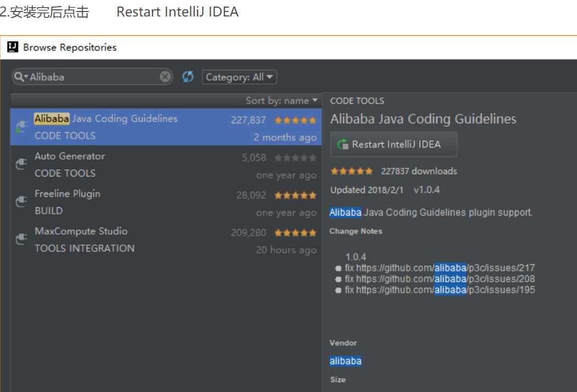Click TOOLS INTEGRATION category label
This screenshot has height=392, width=577.
pos(84,248)
